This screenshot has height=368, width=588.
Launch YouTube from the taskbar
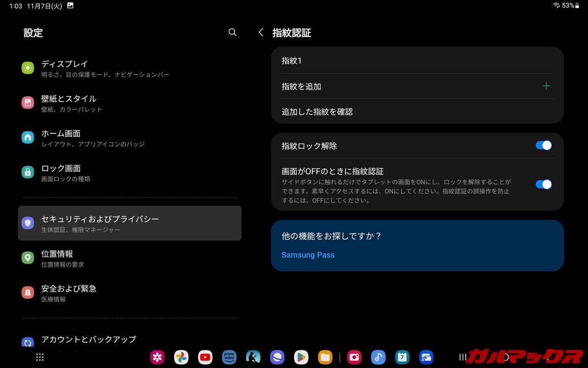(x=205, y=357)
